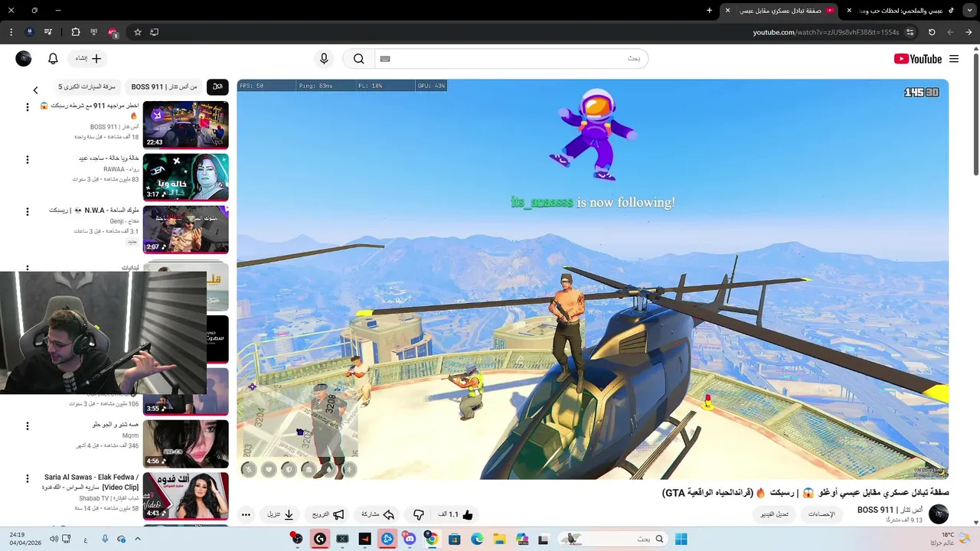The height and width of the screenshot is (551, 980).
Task: Open media control icon in toolbar
Action: click(x=47, y=32)
